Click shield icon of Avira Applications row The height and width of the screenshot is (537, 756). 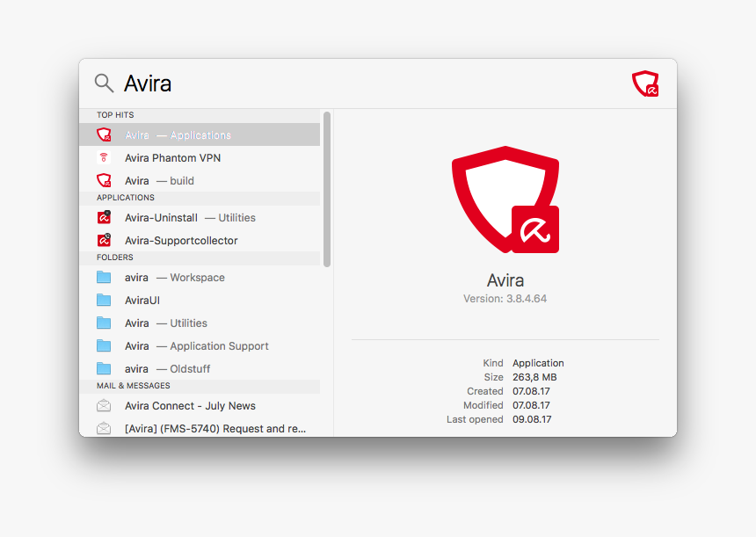104,135
